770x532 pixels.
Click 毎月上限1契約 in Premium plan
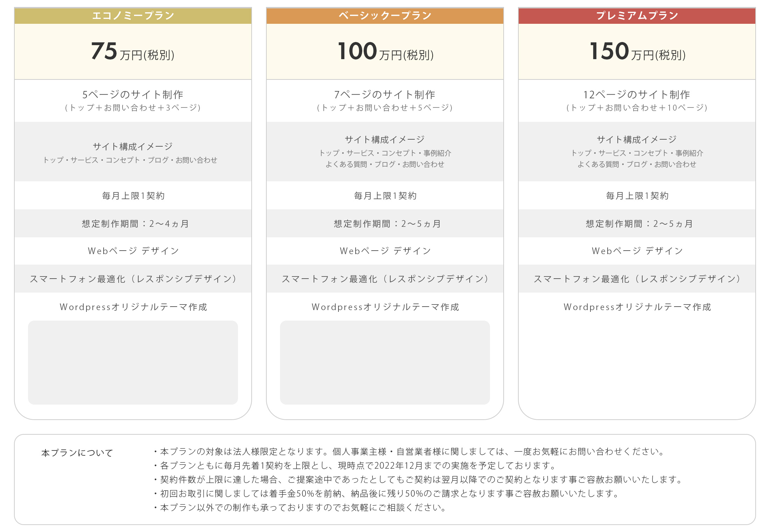pyautogui.click(x=637, y=196)
